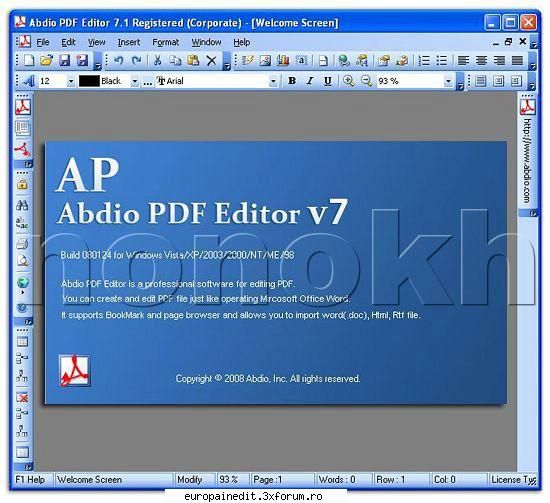The height and width of the screenshot is (503, 550).
Task: Expand the right sidebar options arrow
Action: click(534, 213)
